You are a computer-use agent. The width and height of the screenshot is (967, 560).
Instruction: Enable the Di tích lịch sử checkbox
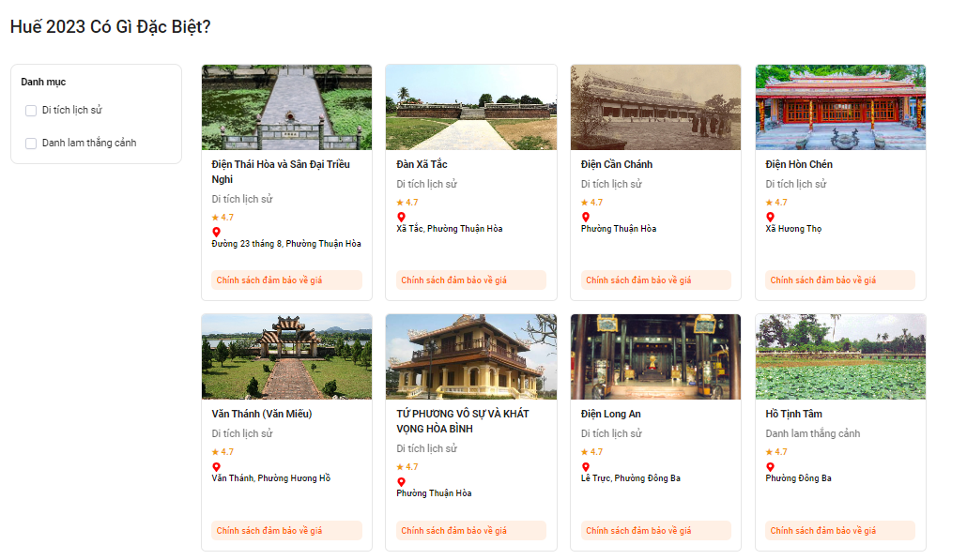[31, 111]
